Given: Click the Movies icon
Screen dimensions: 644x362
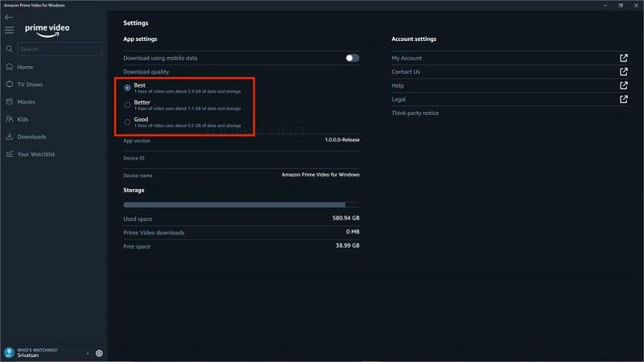Looking at the screenshot, I should tap(10, 101).
